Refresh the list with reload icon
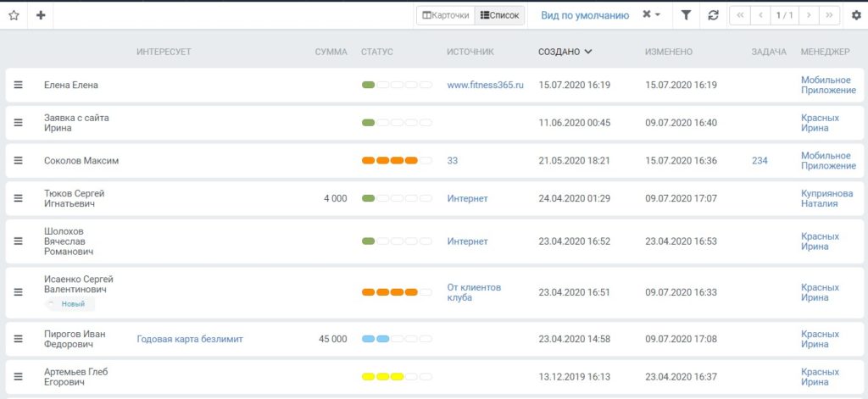Image resolution: width=868 pixels, height=399 pixels. click(713, 15)
